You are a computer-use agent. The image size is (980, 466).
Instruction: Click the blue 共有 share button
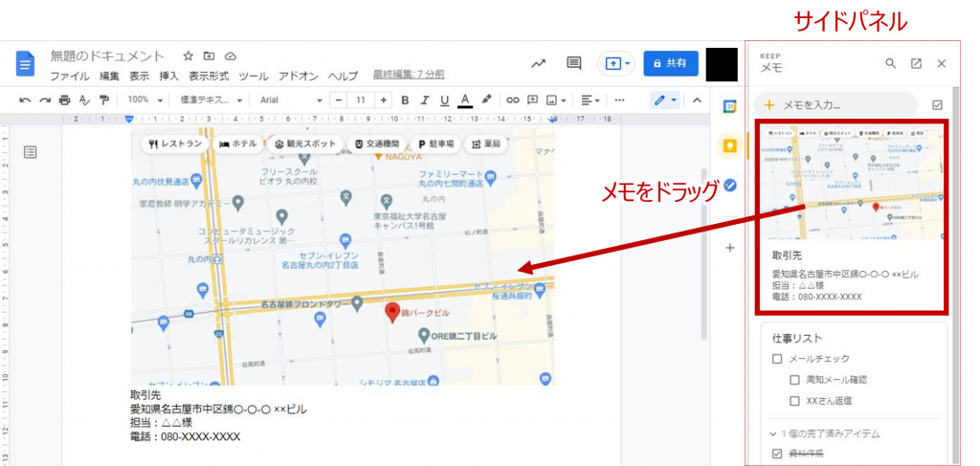[x=671, y=63]
